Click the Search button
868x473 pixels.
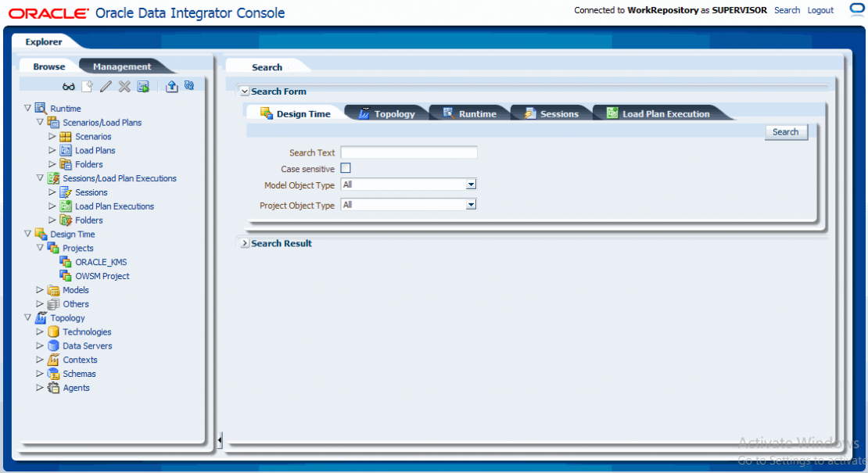pos(785,131)
